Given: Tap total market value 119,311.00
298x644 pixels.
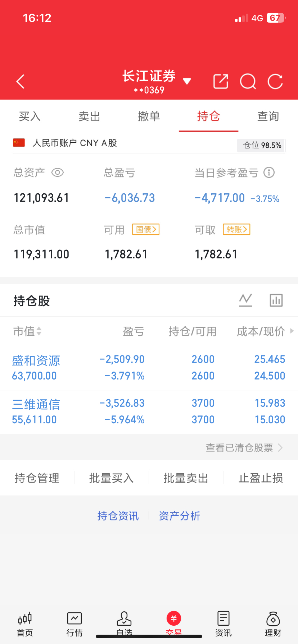Looking at the screenshot, I should (41, 254).
